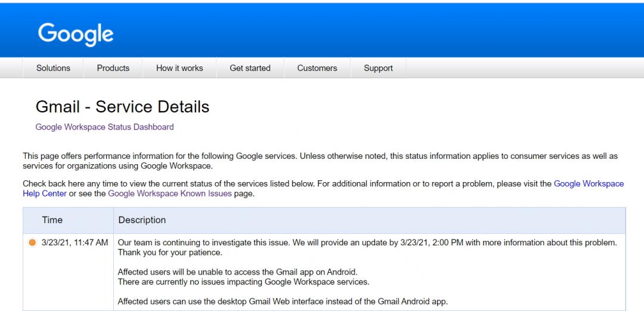644x311 pixels.
Task: Open the Solutions menu item
Action: [53, 68]
